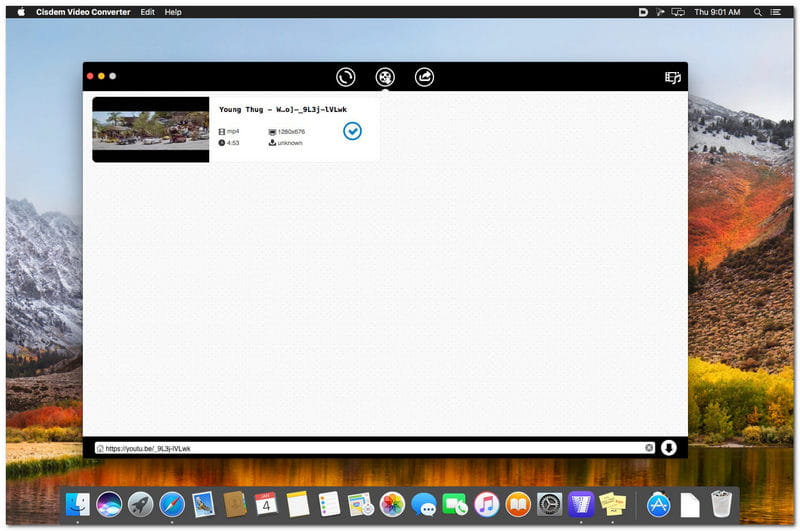Click the clock Thu 9:01 AM
This screenshot has width=800, height=531.
pos(717,12)
